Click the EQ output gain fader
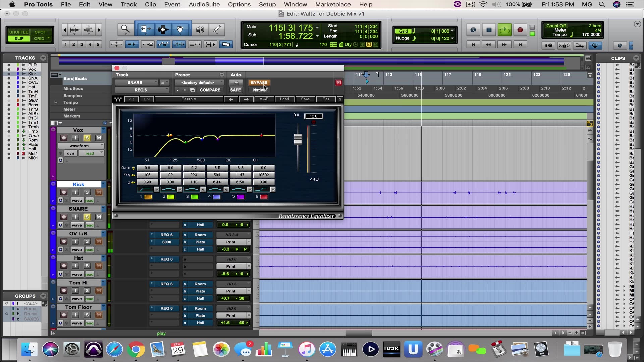Viewport: 644px width, 362px height. [298, 139]
